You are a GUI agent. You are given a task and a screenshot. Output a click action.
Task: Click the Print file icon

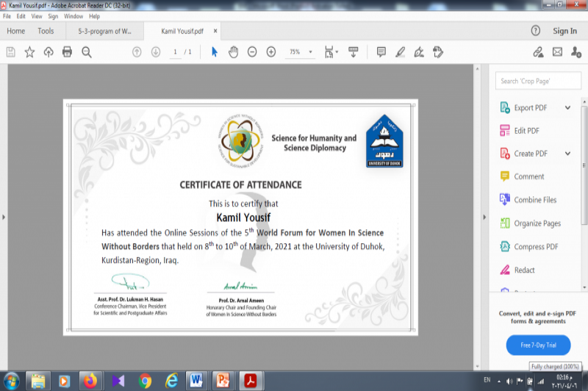click(68, 52)
